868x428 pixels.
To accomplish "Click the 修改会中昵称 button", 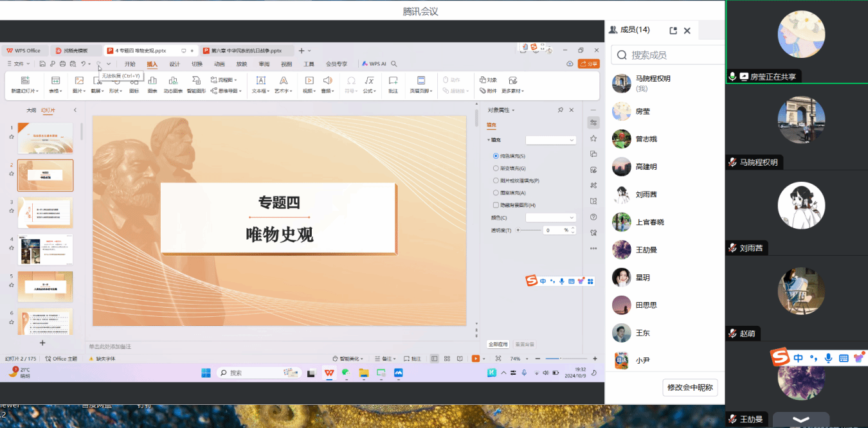I will tap(690, 388).
